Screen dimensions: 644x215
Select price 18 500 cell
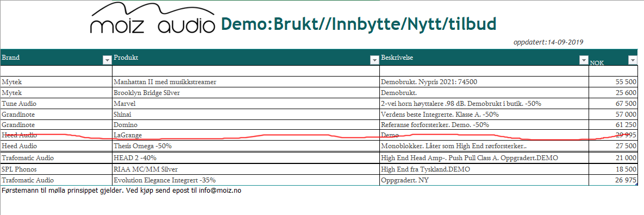tap(613, 169)
